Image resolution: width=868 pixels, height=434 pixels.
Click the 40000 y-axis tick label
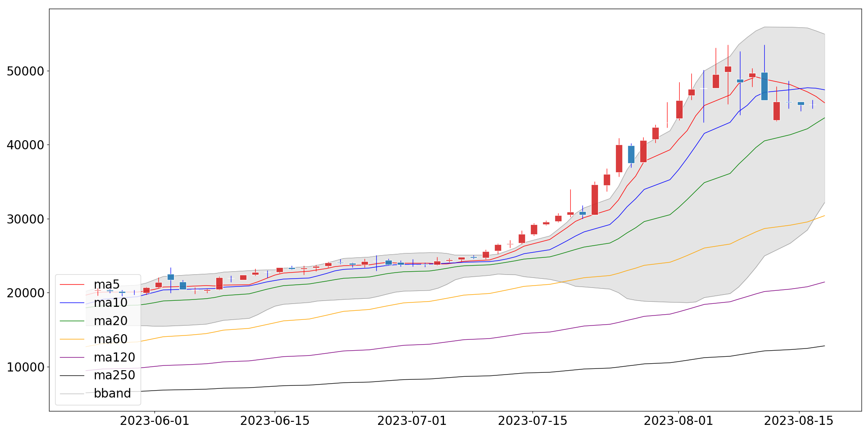26,145
